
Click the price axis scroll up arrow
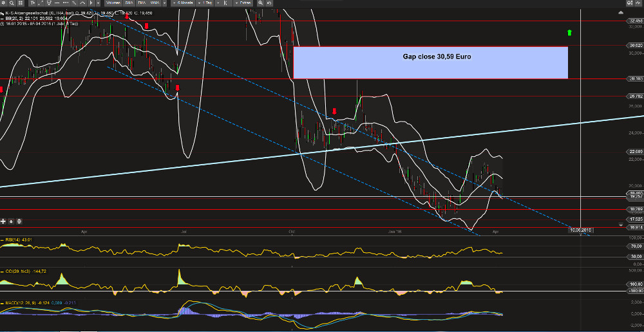[x=621, y=13]
